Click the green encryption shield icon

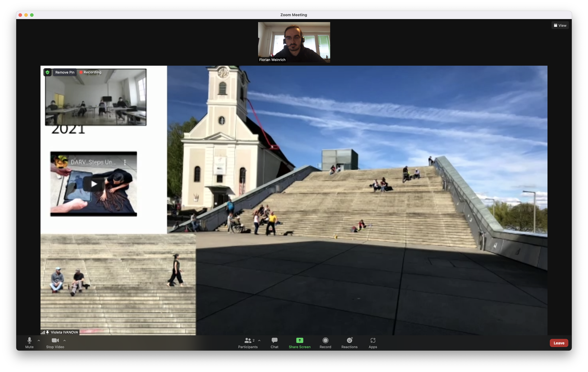(x=48, y=72)
